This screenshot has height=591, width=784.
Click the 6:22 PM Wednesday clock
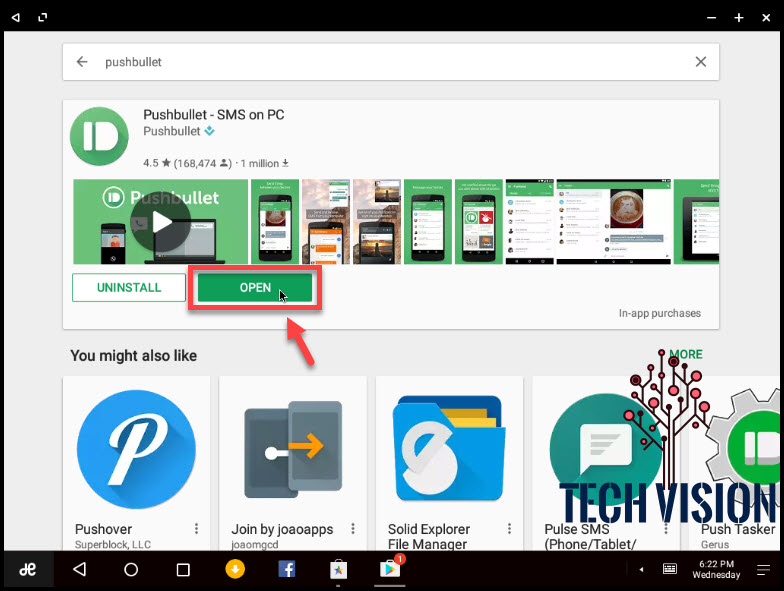(716, 569)
